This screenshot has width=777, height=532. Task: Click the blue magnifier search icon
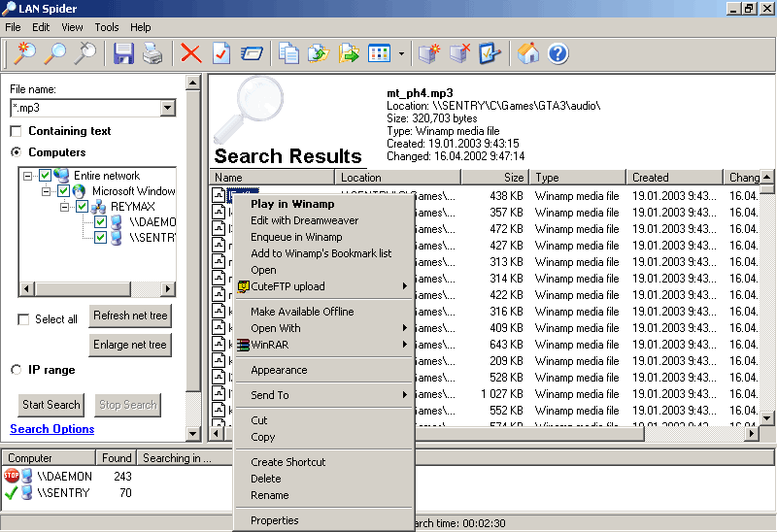click(x=55, y=53)
